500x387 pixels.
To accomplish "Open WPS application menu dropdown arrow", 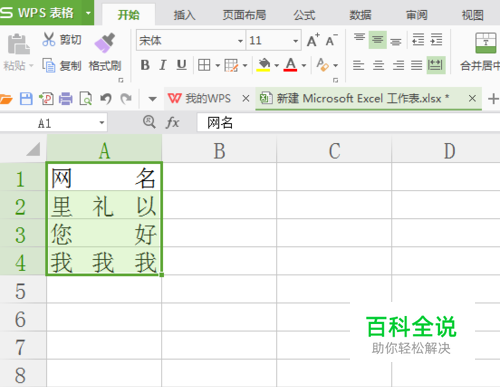I will [88, 13].
